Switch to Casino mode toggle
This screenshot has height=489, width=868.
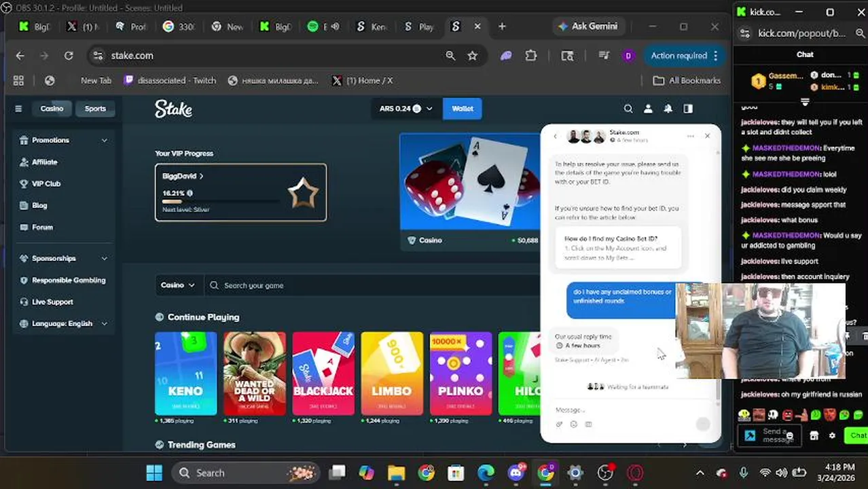click(52, 109)
